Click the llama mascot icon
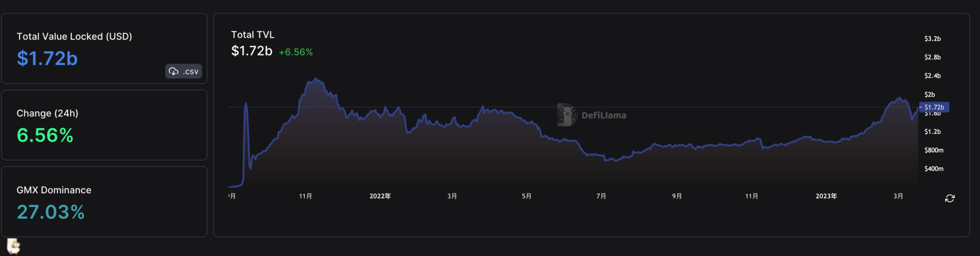The image size is (980, 256). [x=13, y=246]
